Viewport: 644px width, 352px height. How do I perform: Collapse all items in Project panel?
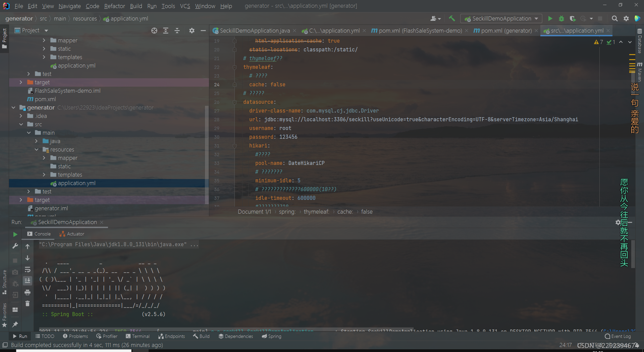coord(177,31)
